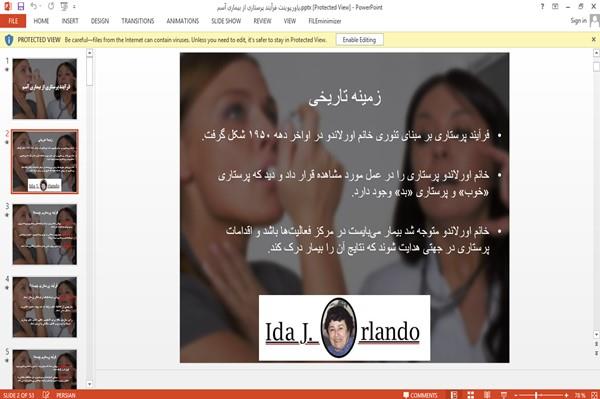This screenshot has height=399, width=600.
Task: Select slide 2 thumbnail with Orlando picture
Action: point(45,161)
